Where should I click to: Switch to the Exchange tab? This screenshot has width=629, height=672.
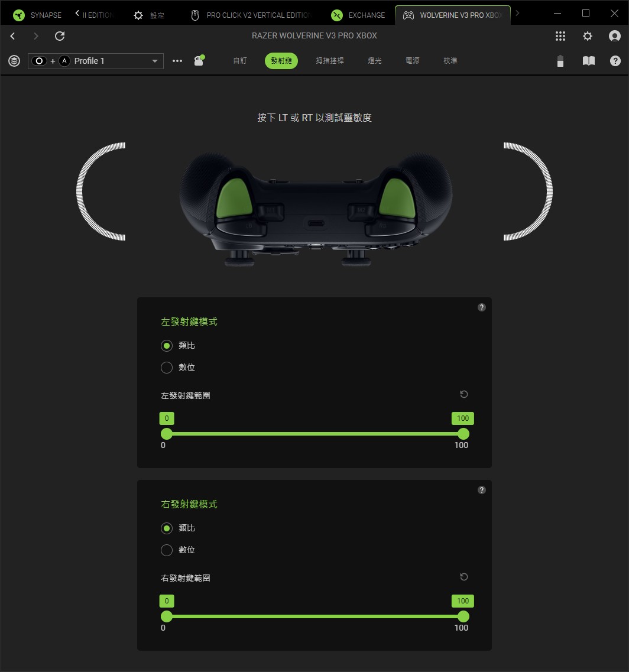pos(358,15)
